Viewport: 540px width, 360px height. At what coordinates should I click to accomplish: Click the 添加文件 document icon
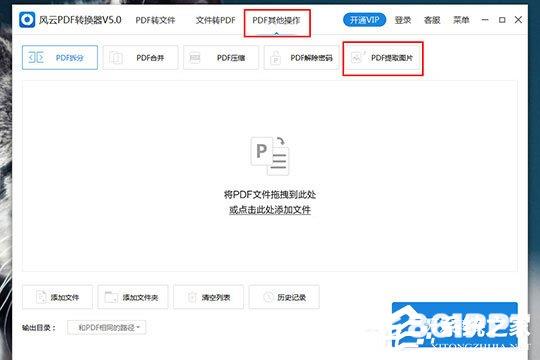pos(42,297)
